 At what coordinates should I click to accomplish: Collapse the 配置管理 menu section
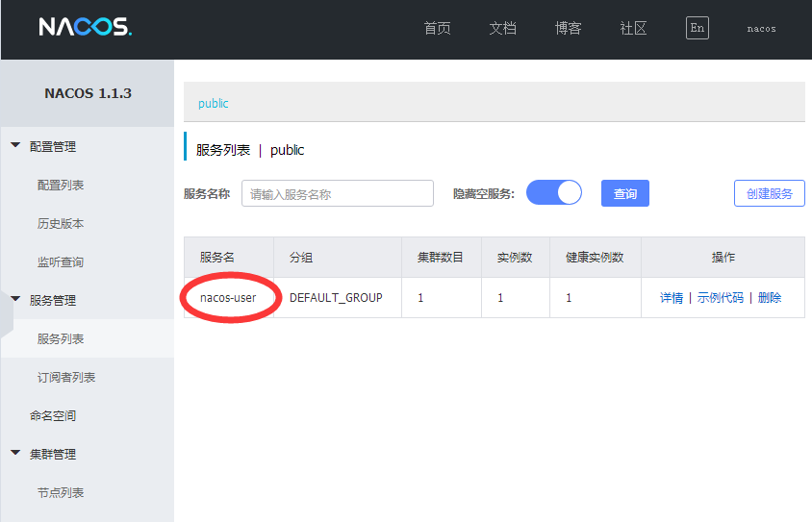tap(15, 146)
